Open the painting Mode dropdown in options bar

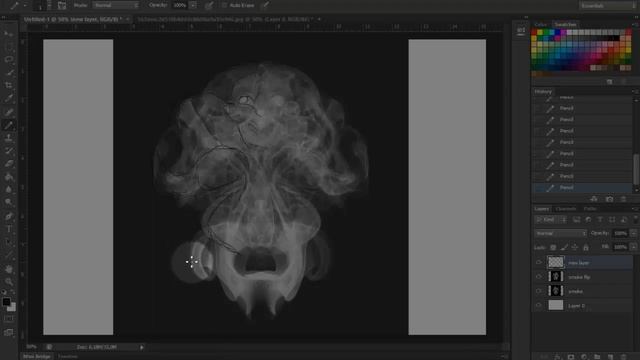[x=116, y=5]
